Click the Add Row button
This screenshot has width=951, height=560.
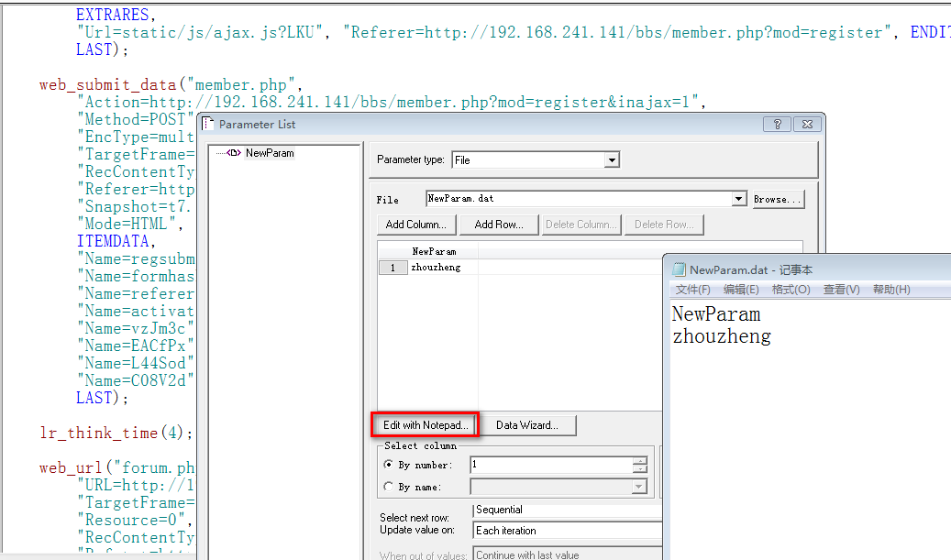pyautogui.click(x=498, y=224)
